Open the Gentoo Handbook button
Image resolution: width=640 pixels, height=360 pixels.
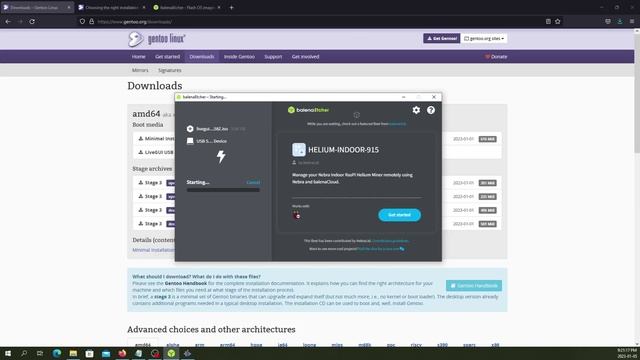[x=474, y=286]
